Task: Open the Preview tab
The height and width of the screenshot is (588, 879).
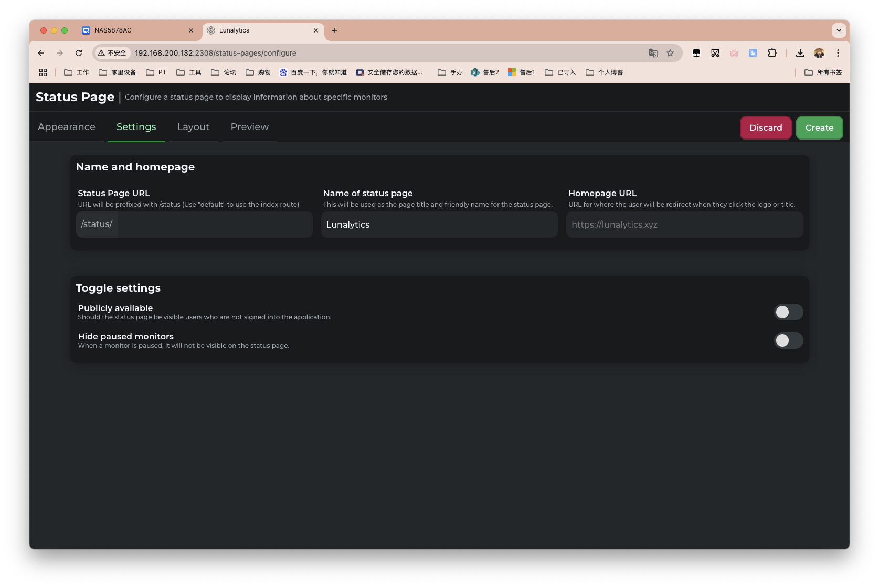Action: (249, 127)
